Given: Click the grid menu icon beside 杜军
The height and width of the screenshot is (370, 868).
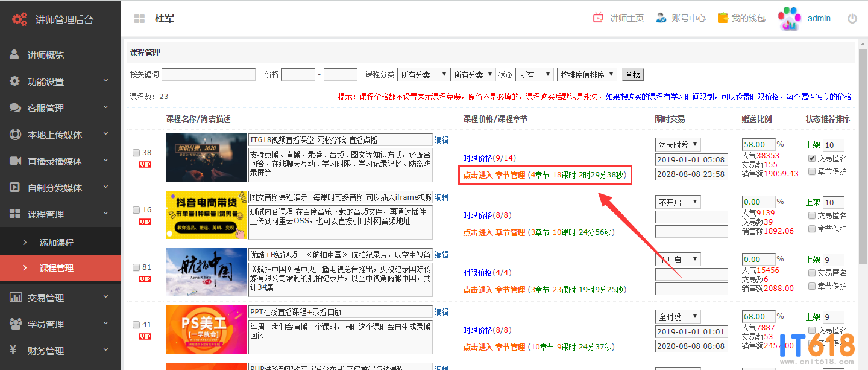Looking at the screenshot, I should [x=139, y=19].
